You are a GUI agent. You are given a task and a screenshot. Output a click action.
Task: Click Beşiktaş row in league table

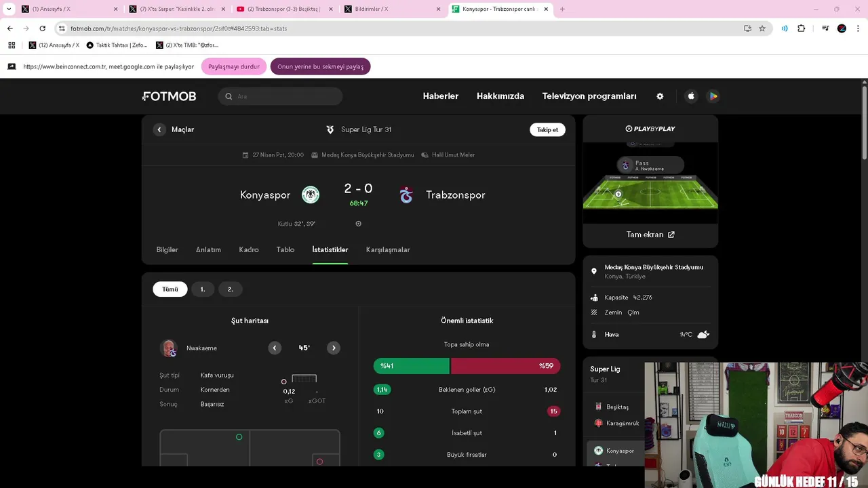pos(615,407)
